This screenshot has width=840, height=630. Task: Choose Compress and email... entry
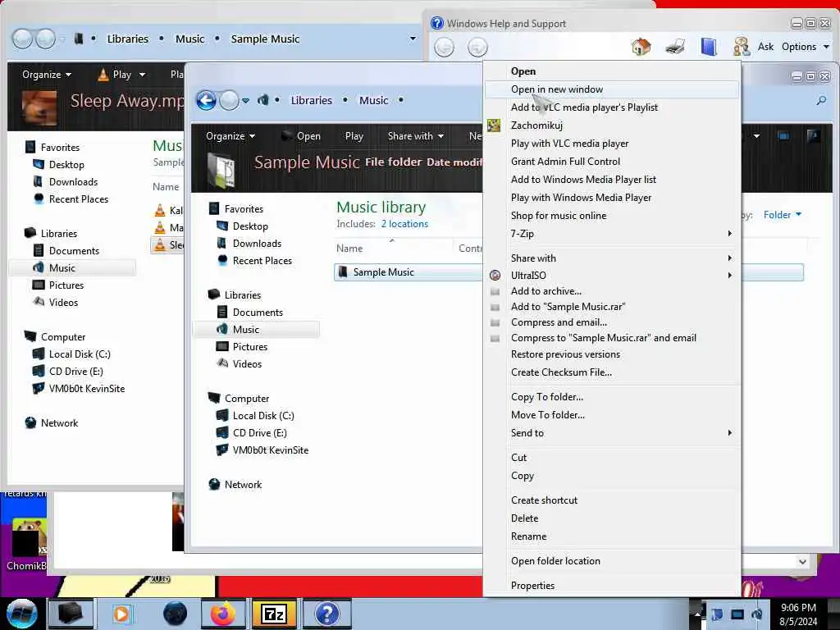click(612, 322)
